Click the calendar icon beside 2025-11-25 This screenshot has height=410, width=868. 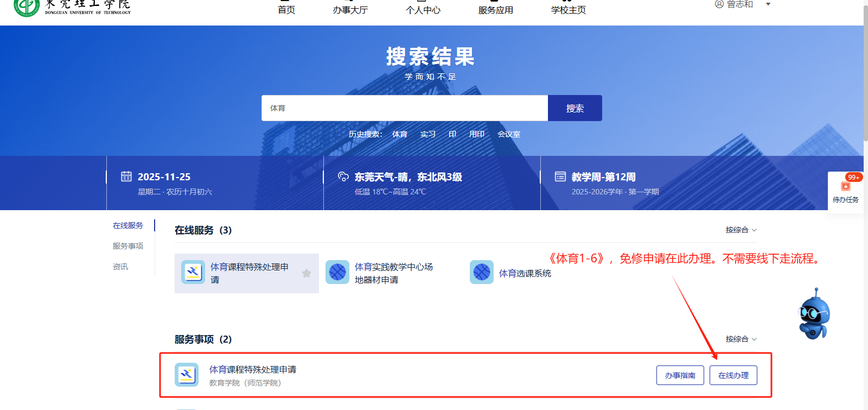coord(126,176)
